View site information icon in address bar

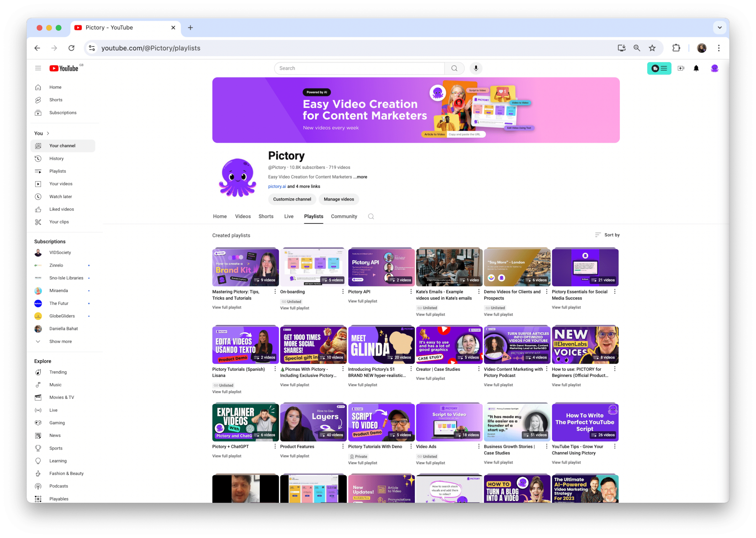[92, 48]
